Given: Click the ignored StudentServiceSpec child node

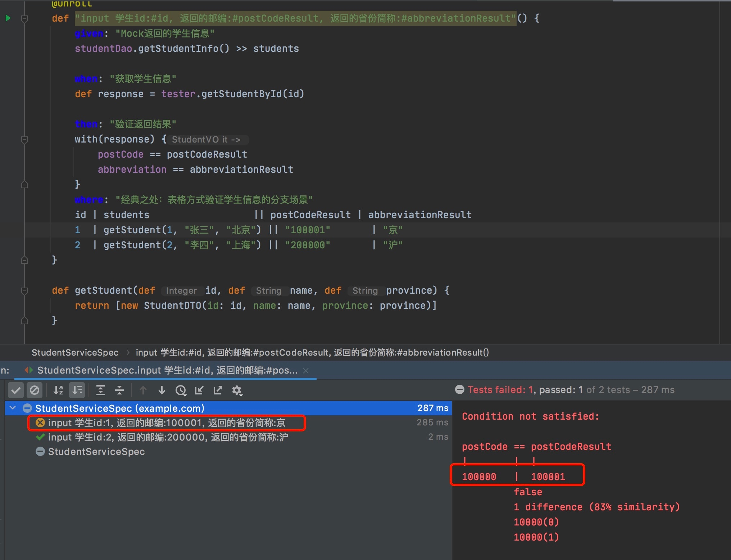Looking at the screenshot, I should [x=96, y=452].
